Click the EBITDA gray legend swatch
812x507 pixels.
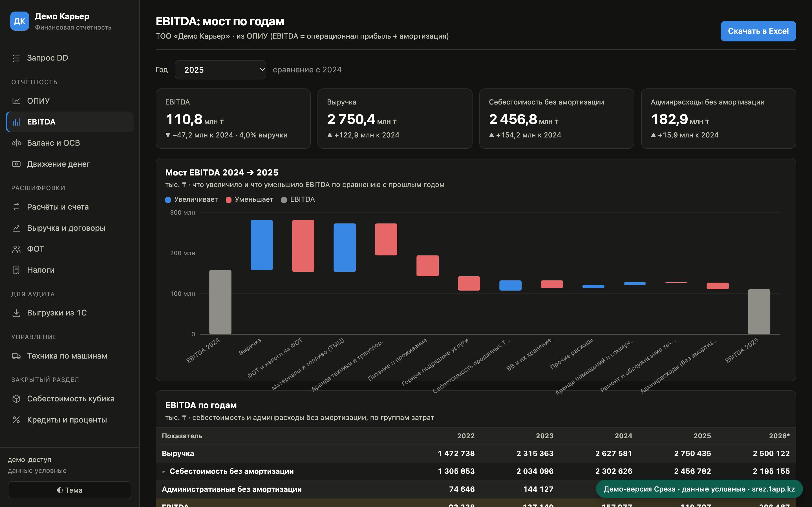coord(284,200)
